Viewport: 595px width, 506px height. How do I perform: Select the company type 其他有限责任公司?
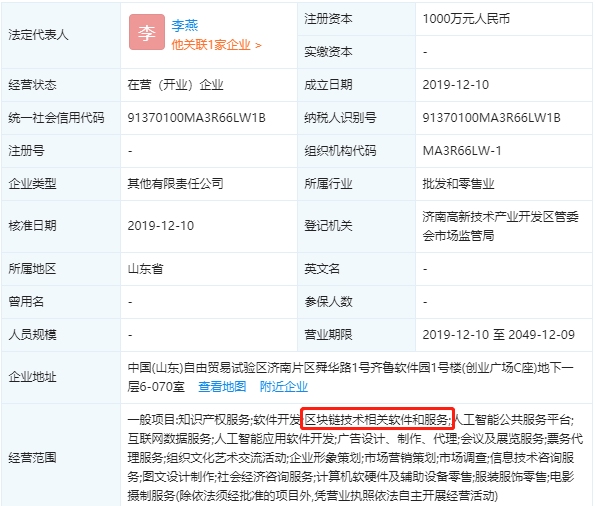tap(175, 184)
